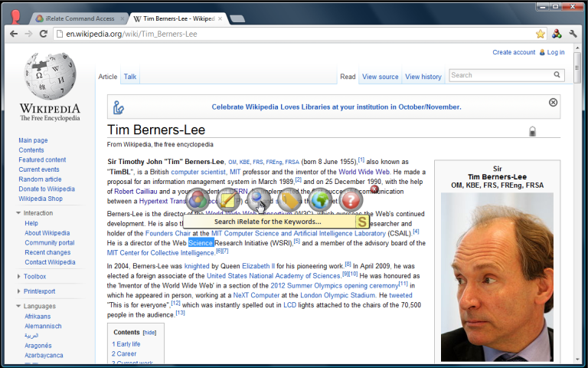Screen dimensions: 588x368
Task: Open Donate to Wikipedia link
Action: coord(47,189)
